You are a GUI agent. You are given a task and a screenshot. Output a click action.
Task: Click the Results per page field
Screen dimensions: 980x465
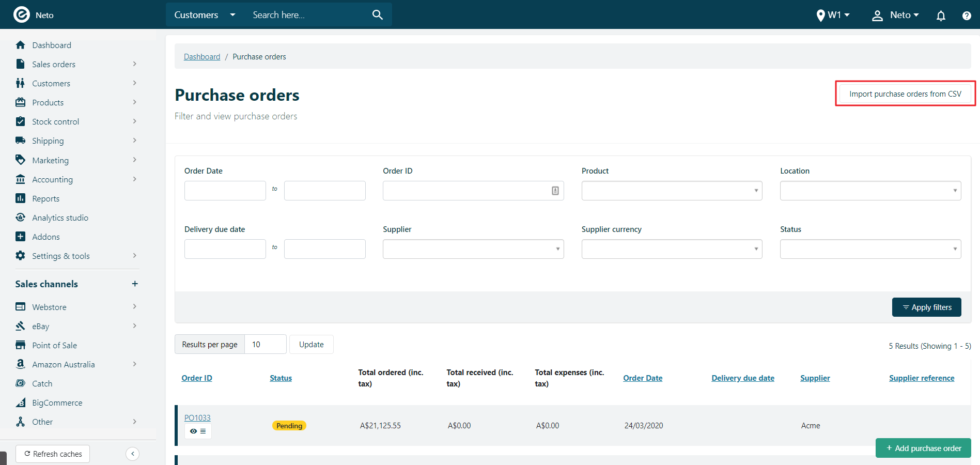[265, 344]
